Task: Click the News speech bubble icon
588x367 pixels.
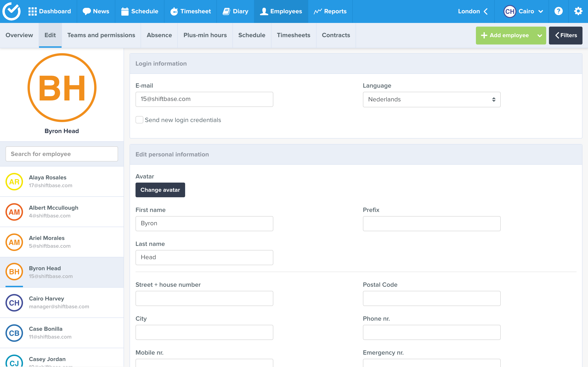Action: [87, 11]
